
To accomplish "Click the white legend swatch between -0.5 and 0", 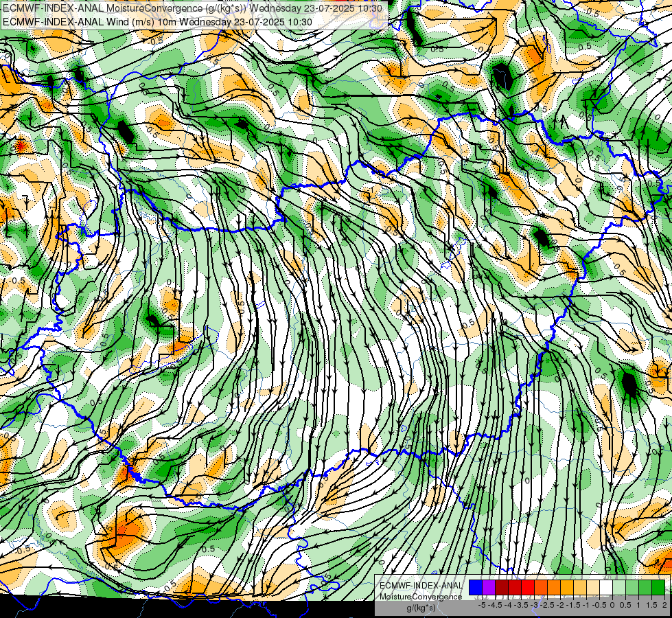I will click(606, 588).
